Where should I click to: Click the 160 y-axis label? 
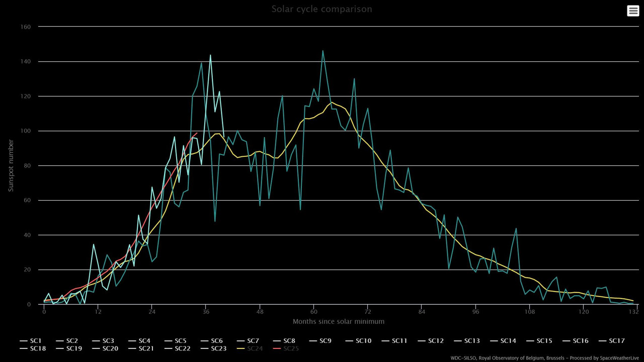25,27
